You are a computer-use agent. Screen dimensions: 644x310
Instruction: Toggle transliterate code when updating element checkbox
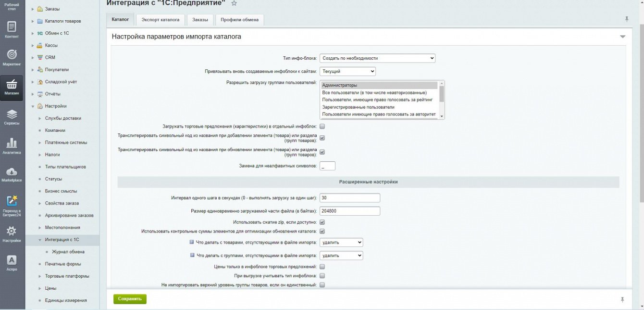[322, 152]
